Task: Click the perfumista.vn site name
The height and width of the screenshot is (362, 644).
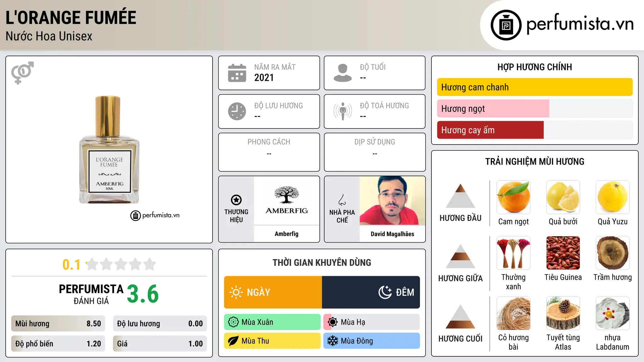Action: coord(580,24)
